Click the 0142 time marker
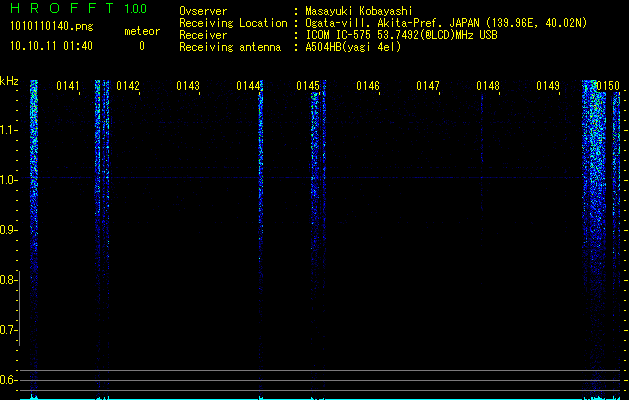Image resolution: width=629 pixels, height=400 pixels. pyautogui.click(x=128, y=86)
